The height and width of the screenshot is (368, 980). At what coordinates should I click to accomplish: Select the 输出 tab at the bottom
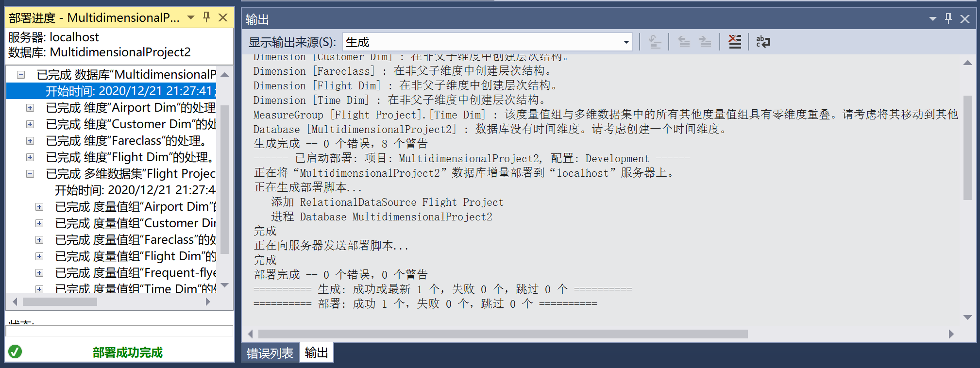pyautogui.click(x=316, y=352)
